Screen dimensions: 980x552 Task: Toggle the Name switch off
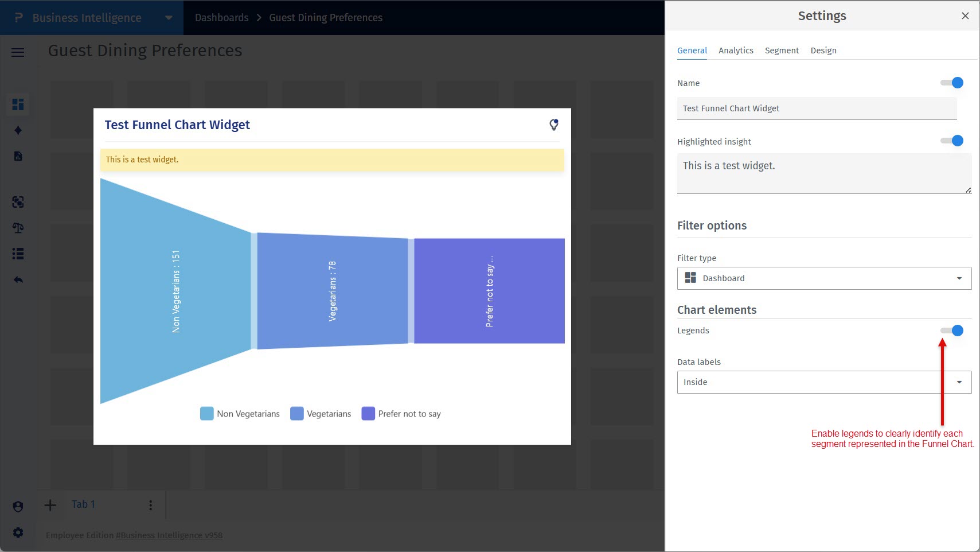[x=952, y=83]
